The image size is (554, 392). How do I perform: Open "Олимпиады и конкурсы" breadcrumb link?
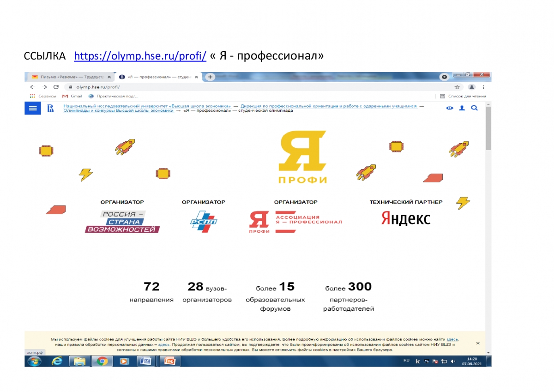pyautogui.click(x=119, y=111)
